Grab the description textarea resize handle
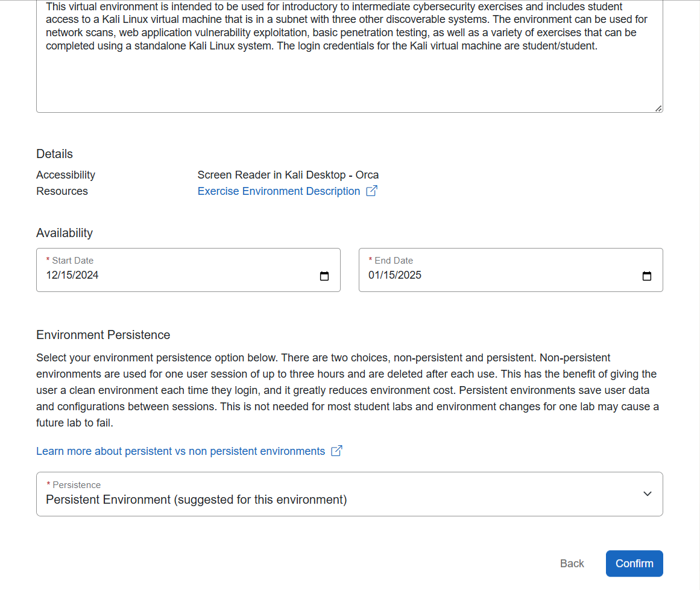Image resolution: width=700 pixels, height=590 pixels. point(658,109)
